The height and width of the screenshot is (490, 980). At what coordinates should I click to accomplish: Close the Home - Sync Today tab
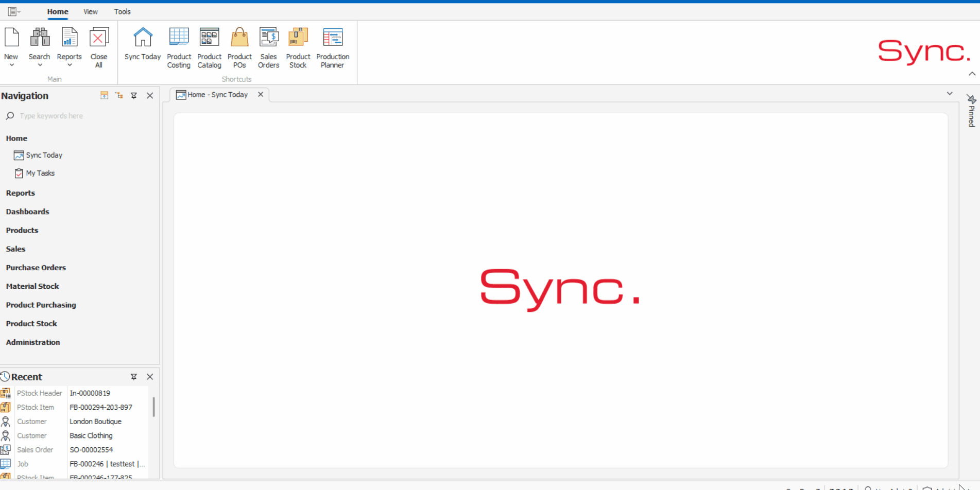pyautogui.click(x=261, y=94)
